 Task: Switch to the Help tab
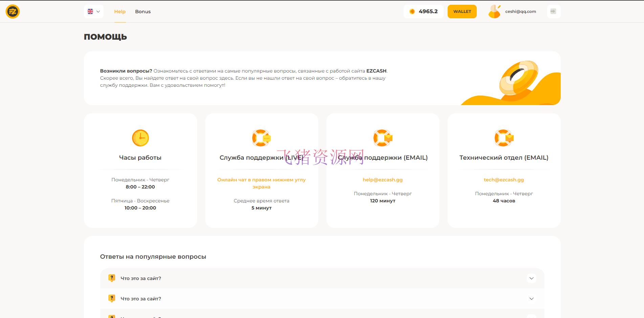(x=120, y=12)
